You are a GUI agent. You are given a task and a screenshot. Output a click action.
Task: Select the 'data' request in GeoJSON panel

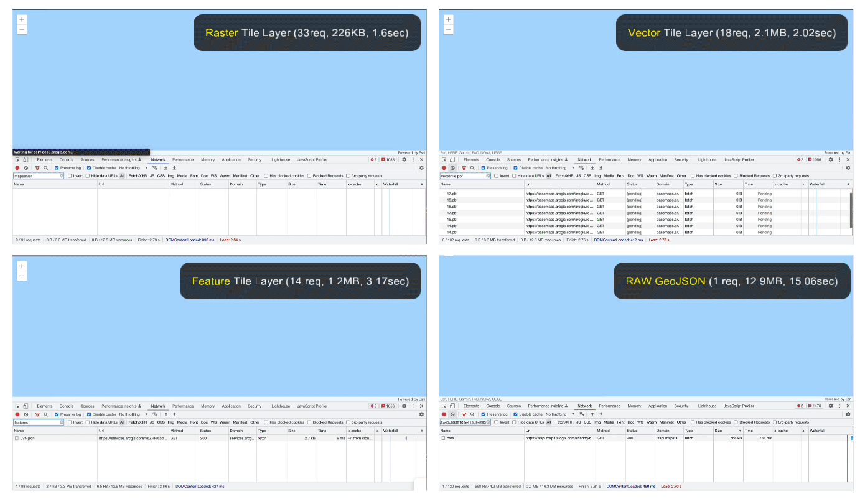(451, 438)
